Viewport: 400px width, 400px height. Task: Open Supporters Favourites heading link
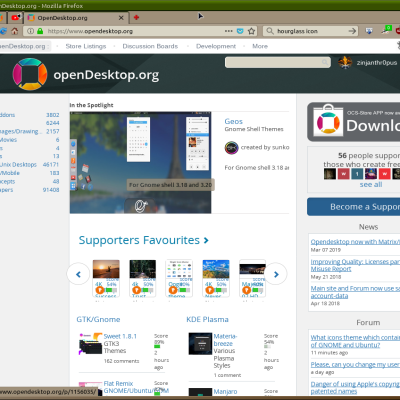point(139,240)
